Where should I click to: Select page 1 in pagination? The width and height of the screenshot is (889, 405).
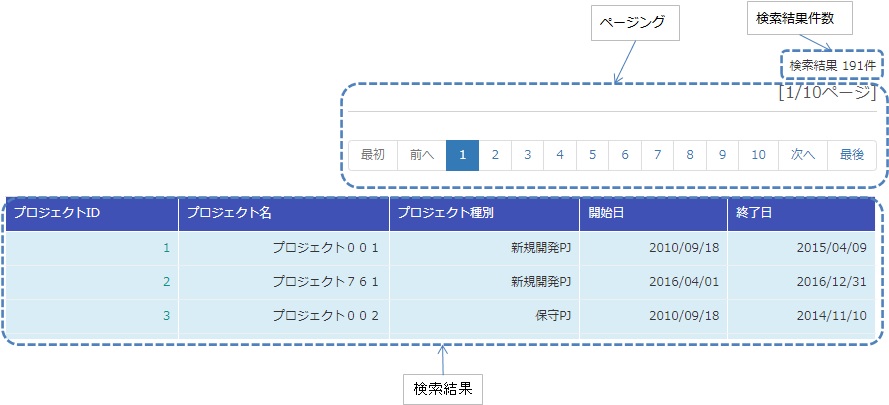[x=463, y=155]
